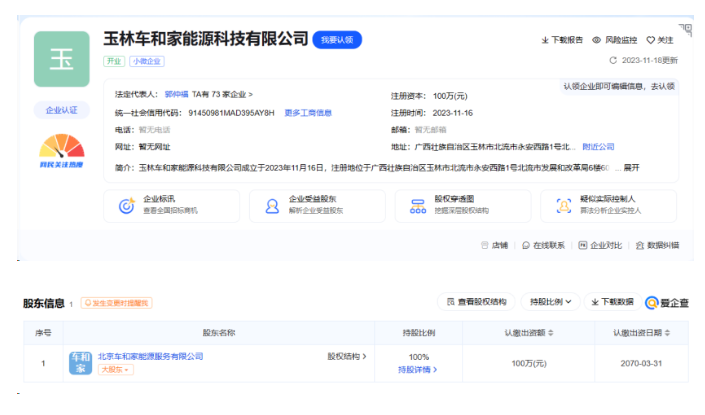Click the green 玉 company logo
Image resolution: width=705 pixels, height=415 pixels.
[62, 59]
